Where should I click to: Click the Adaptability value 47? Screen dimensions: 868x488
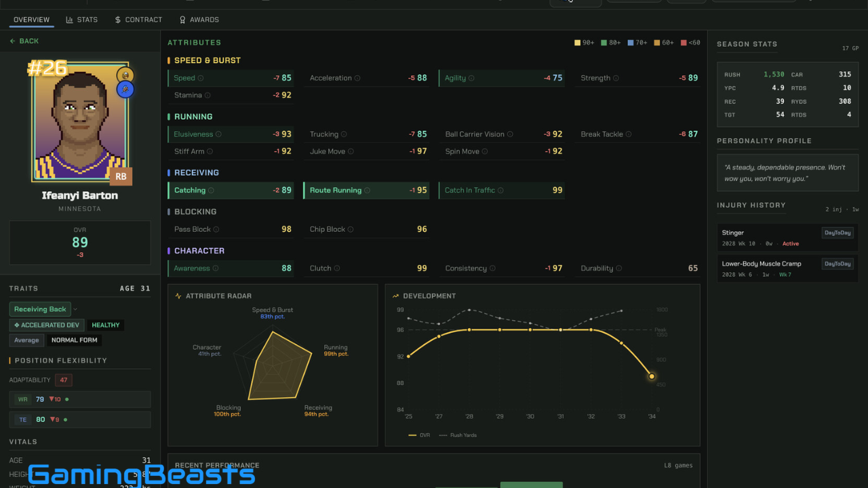pyautogui.click(x=64, y=380)
